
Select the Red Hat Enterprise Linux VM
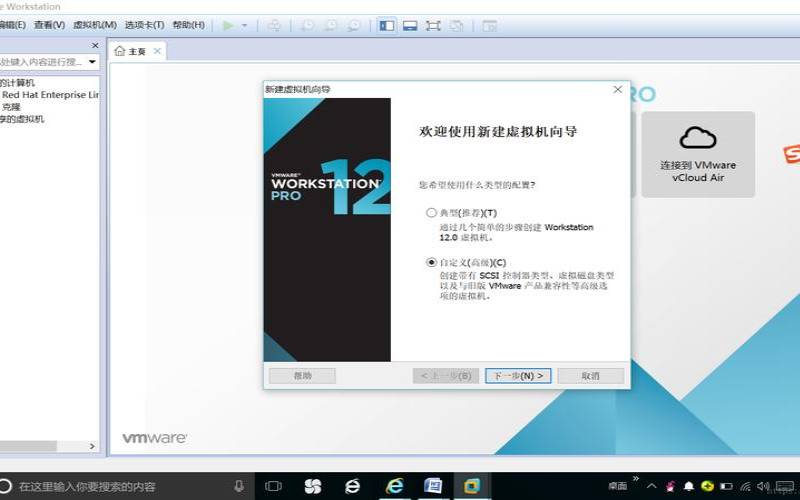coord(50,95)
